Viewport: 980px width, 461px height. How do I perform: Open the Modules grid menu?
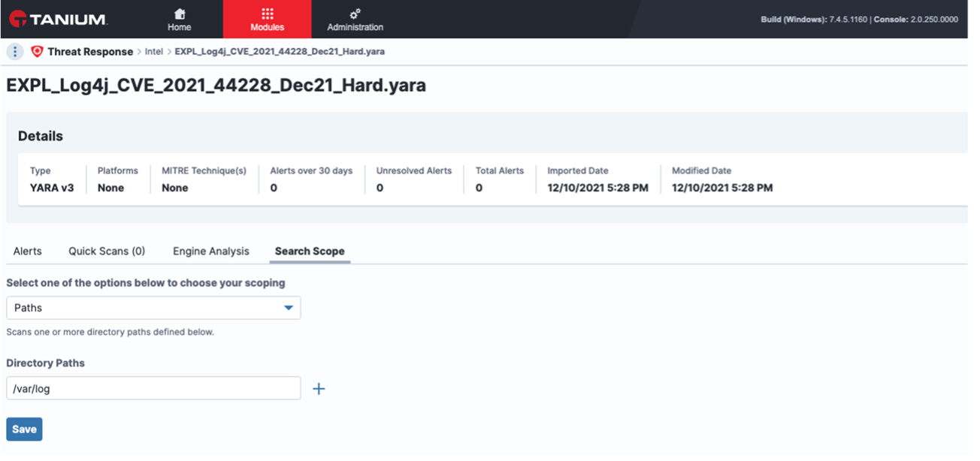267,20
